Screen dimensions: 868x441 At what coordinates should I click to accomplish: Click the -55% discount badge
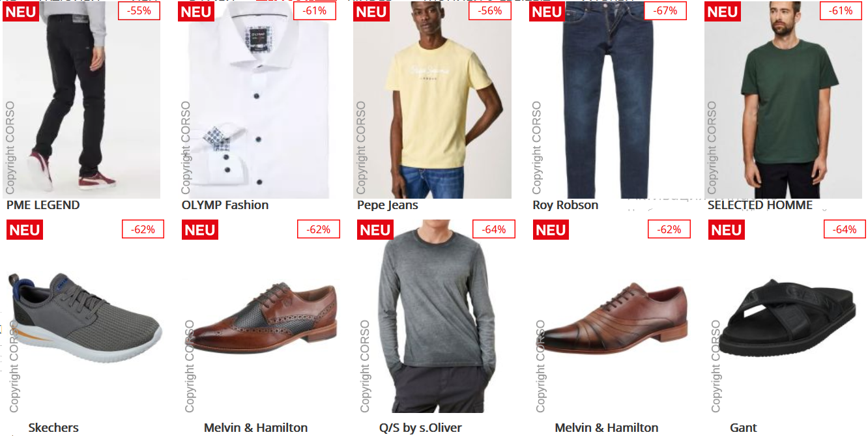139,10
